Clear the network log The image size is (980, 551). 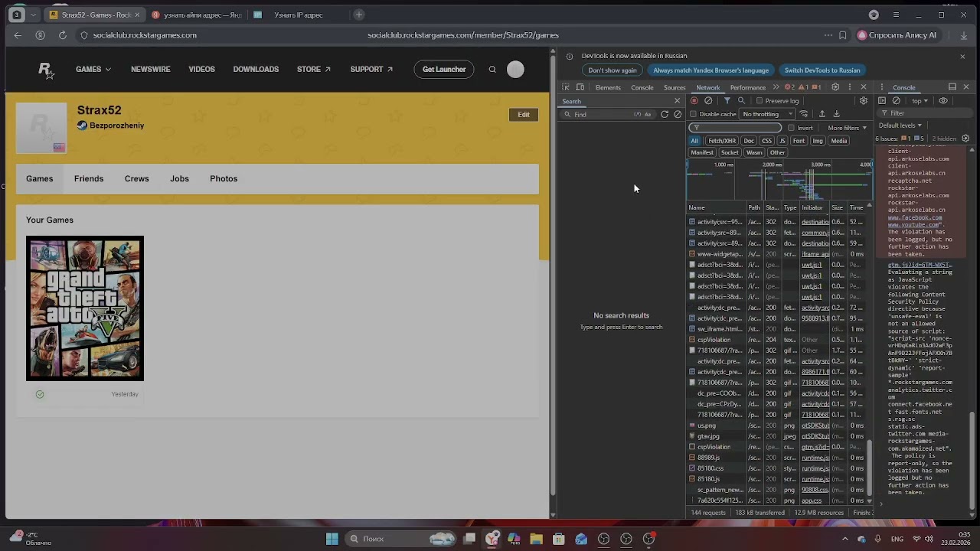click(708, 101)
